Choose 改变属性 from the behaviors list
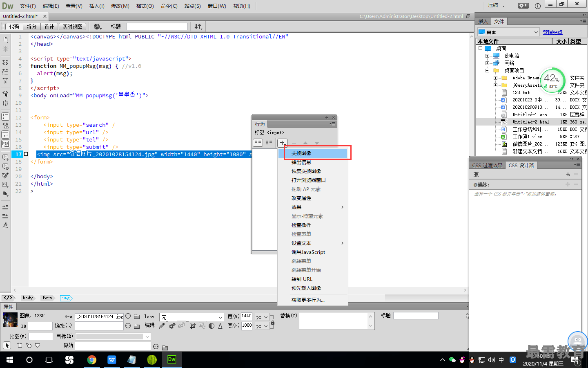This screenshot has height=368, width=588. [313, 198]
